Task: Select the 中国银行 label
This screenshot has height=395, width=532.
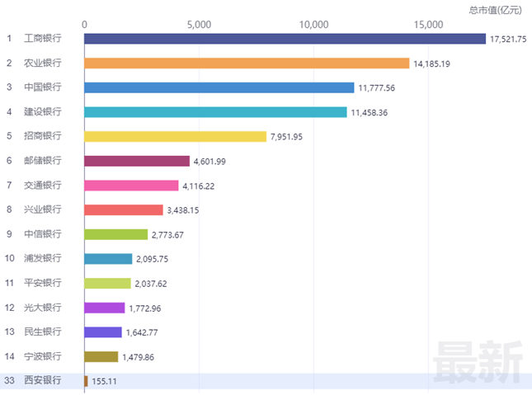Action: tap(42, 87)
